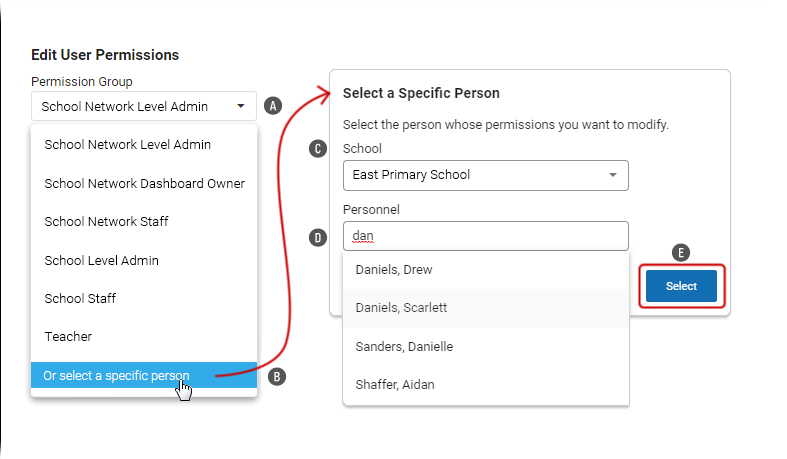Select the School Staff option
Viewport: 787px width, 459px height.
click(x=144, y=298)
